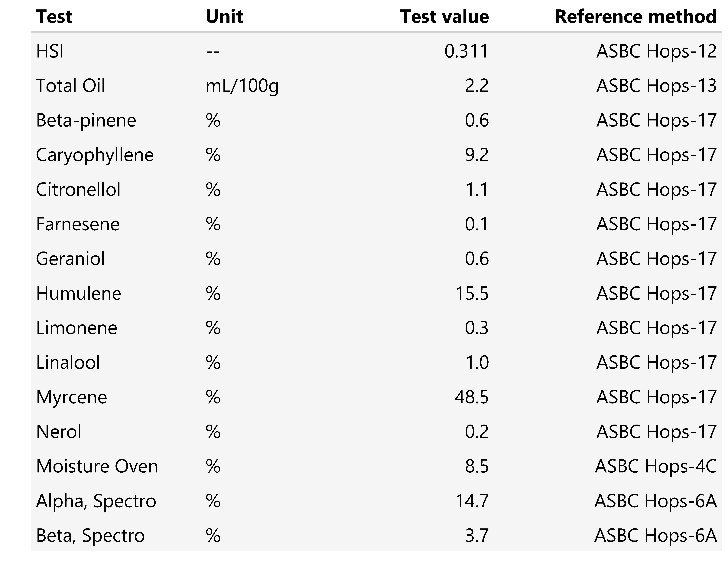Click the Total Oil test name
Viewport: 728px width, 575px height.
click(x=70, y=86)
